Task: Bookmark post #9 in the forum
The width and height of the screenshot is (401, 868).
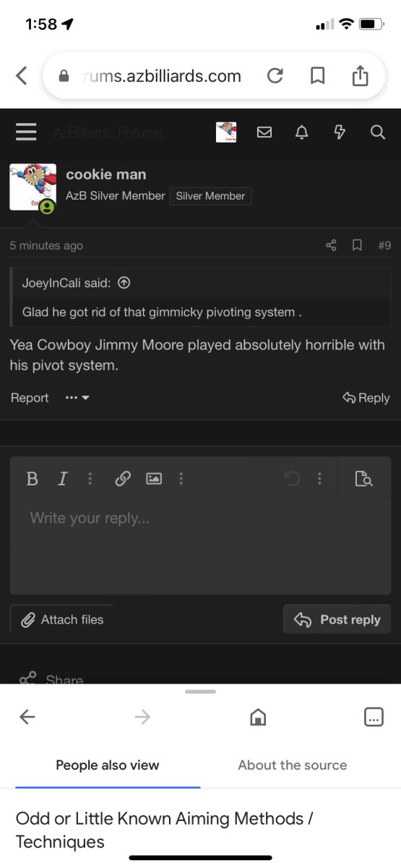Action: pos(357,246)
